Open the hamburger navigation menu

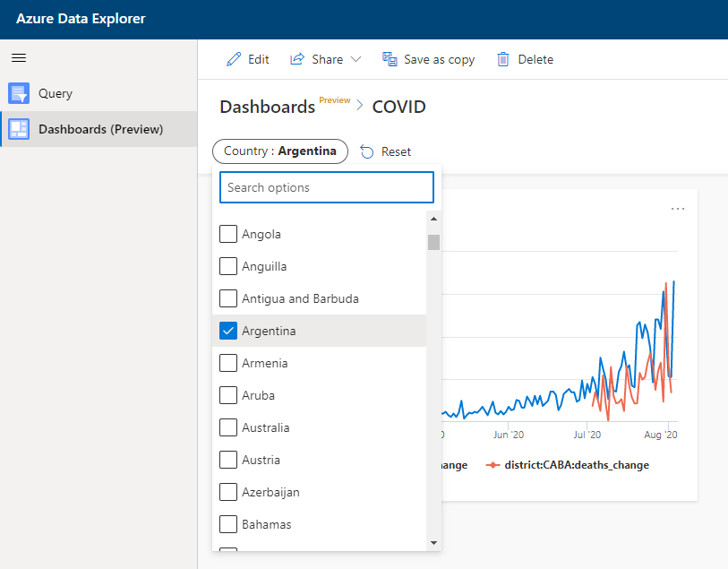(x=19, y=58)
